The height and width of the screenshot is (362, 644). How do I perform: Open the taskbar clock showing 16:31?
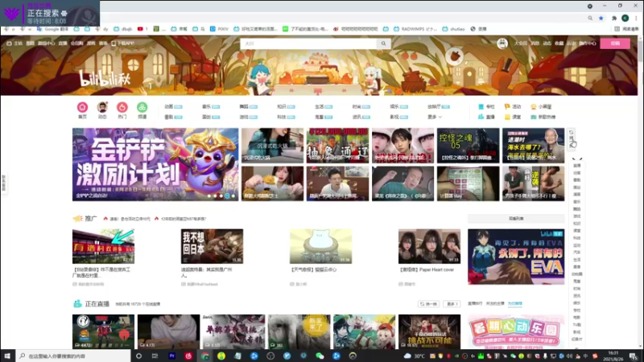pyautogui.click(x=613, y=356)
